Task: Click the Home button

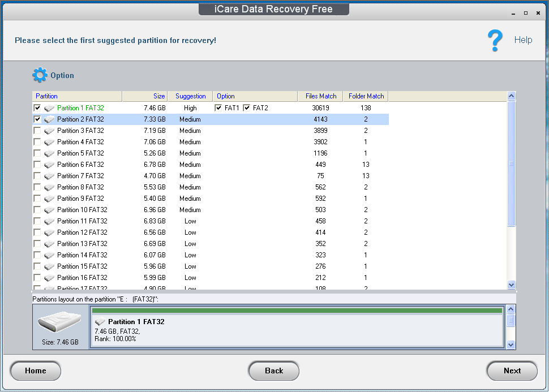Action: point(35,371)
